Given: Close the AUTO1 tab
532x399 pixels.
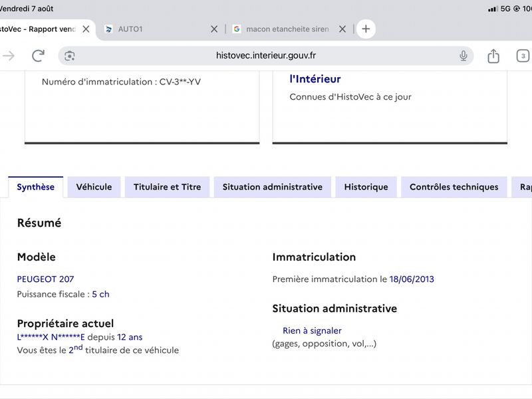Looking at the screenshot, I should [214, 29].
